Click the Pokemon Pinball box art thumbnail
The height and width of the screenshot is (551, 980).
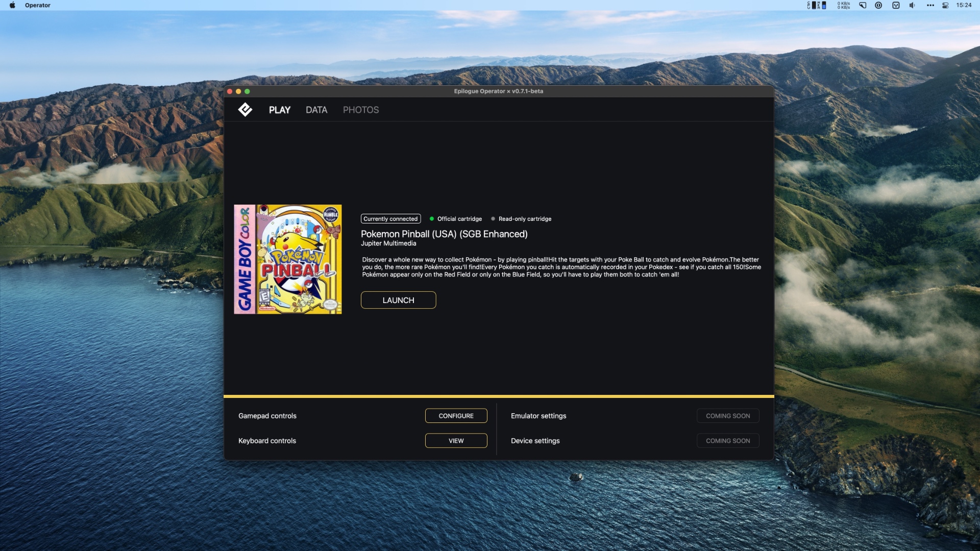[288, 259]
